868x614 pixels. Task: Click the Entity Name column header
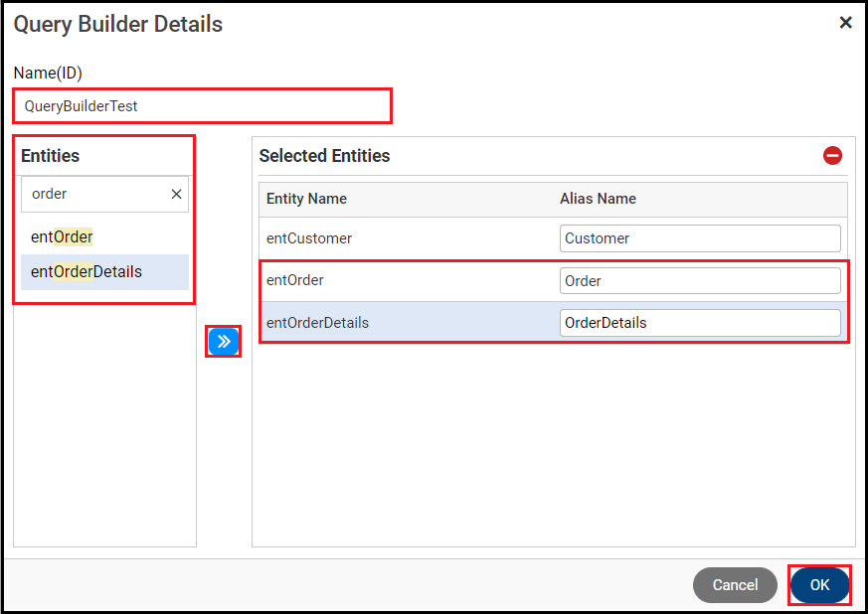[306, 199]
